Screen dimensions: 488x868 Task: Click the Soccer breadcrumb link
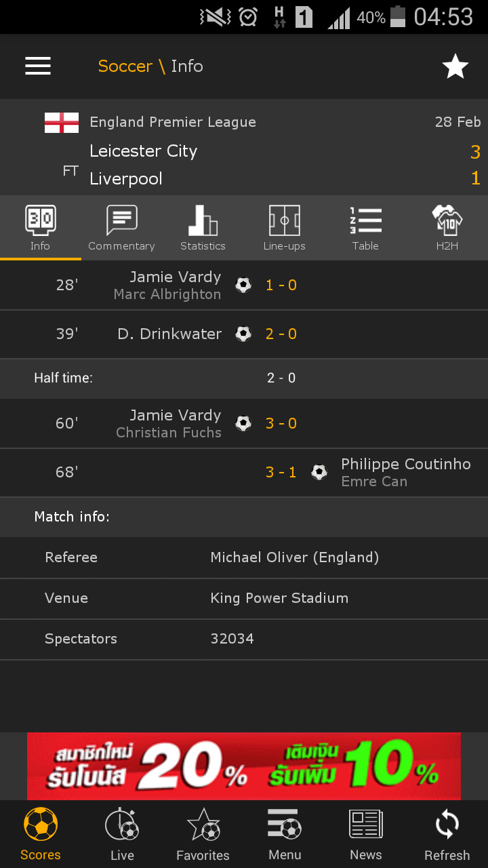(x=125, y=66)
